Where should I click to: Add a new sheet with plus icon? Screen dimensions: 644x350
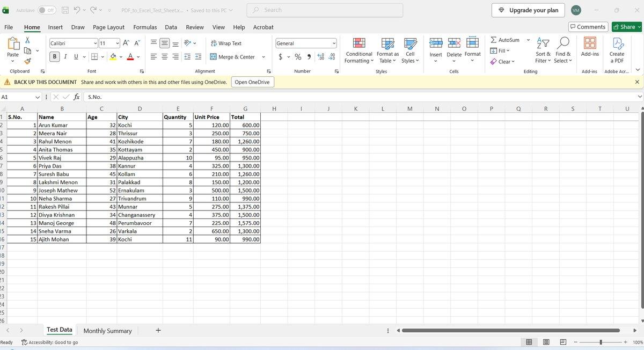pyautogui.click(x=158, y=331)
